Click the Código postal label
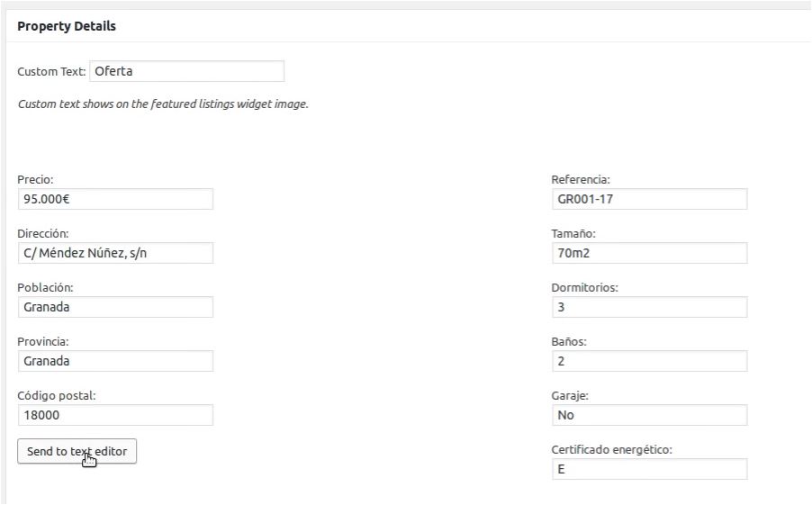 coord(57,396)
